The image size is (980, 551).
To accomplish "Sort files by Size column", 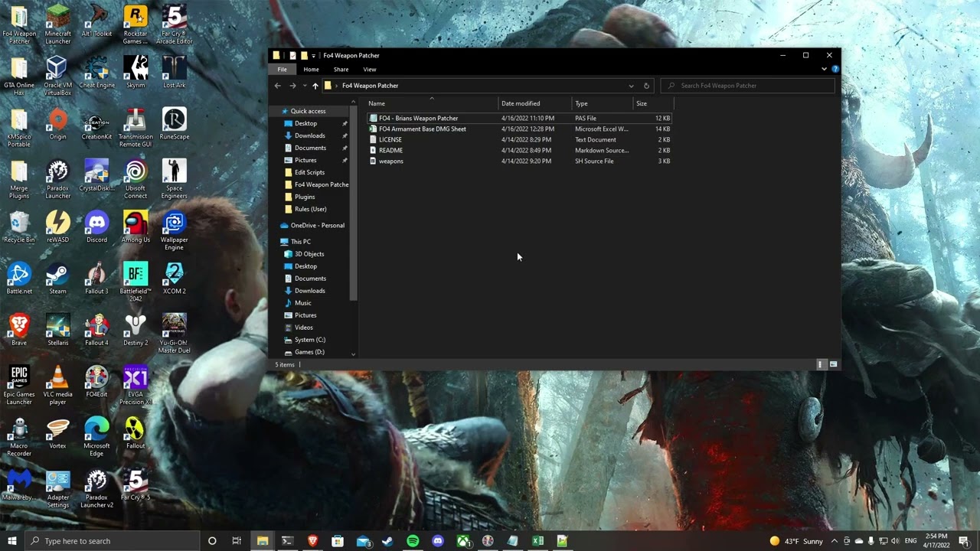I will click(653, 103).
